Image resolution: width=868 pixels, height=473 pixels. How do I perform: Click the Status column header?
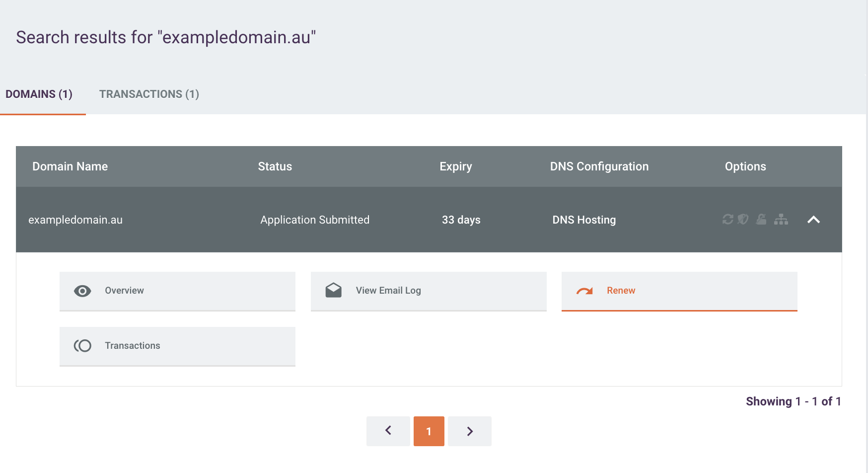(x=275, y=166)
